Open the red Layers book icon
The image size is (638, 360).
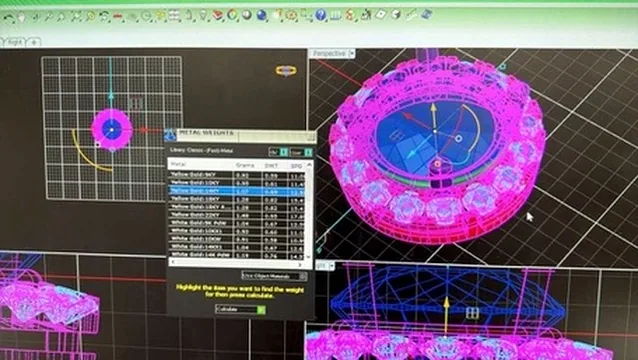click(x=218, y=16)
